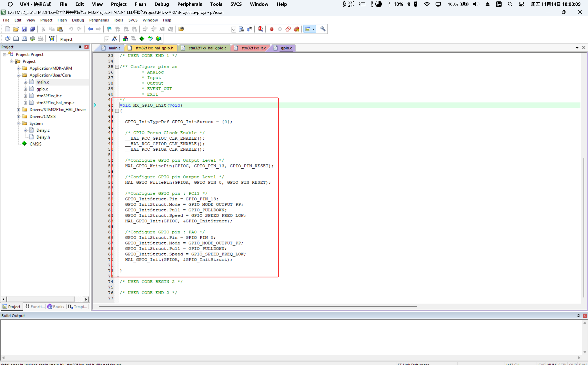Click the Manage Run-Time Environment green diamond icon

142,39
